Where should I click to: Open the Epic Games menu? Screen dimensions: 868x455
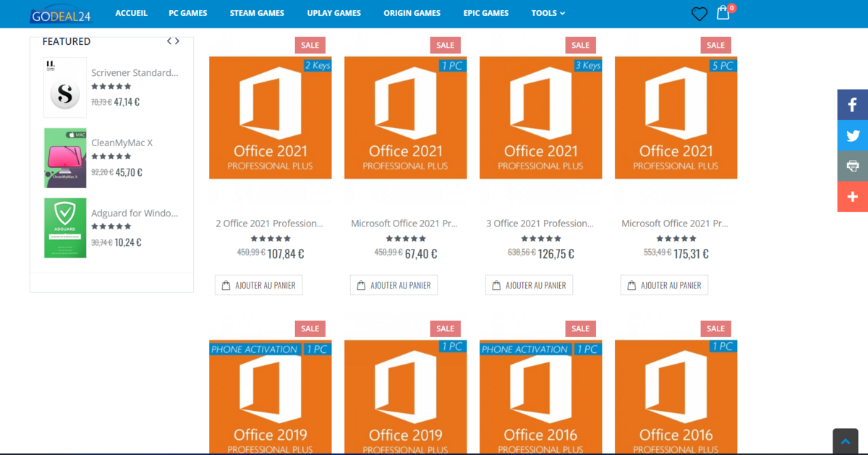point(485,13)
